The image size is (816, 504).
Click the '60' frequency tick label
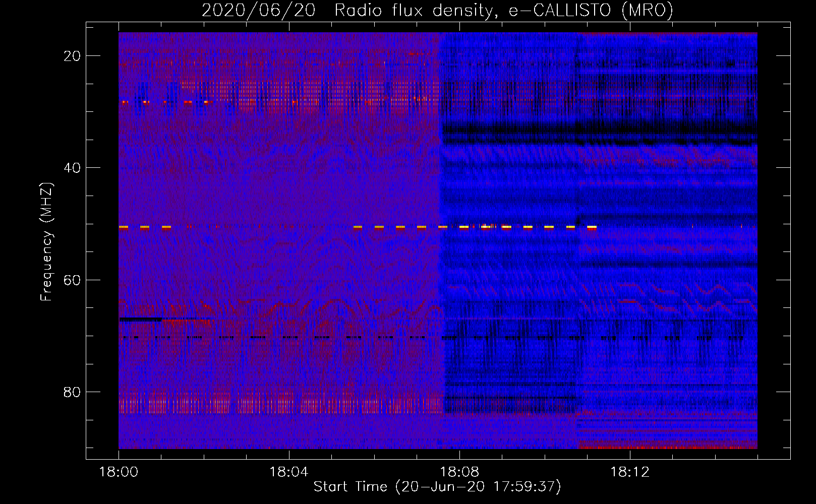(x=72, y=280)
